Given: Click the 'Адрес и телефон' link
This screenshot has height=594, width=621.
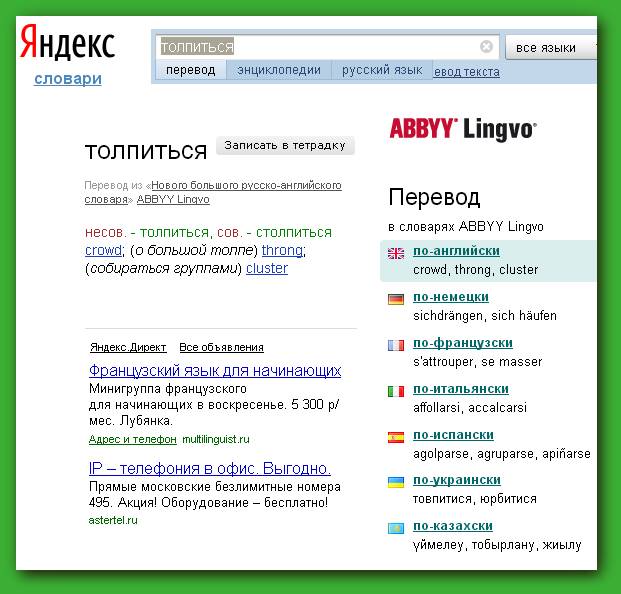Looking at the screenshot, I should (x=133, y=439).
